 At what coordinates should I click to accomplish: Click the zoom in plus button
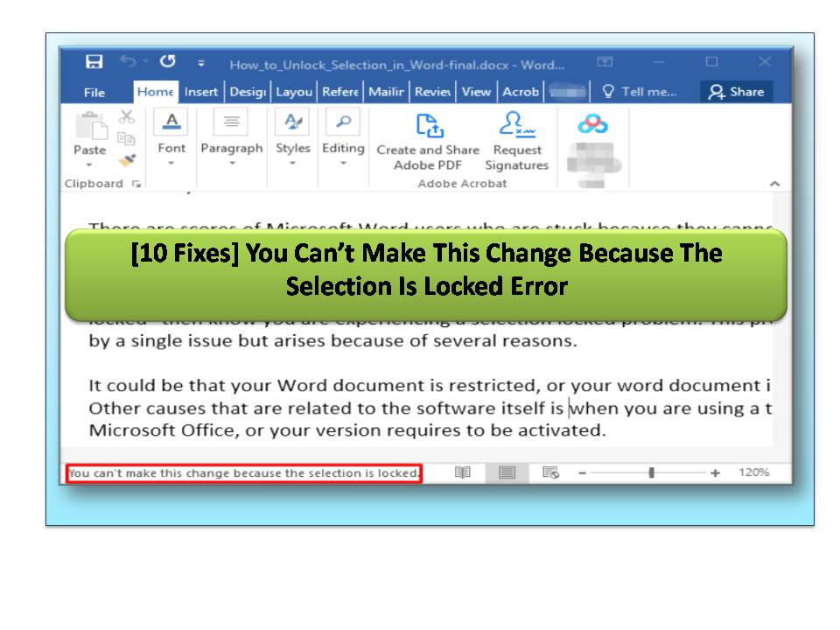point(715,473)
